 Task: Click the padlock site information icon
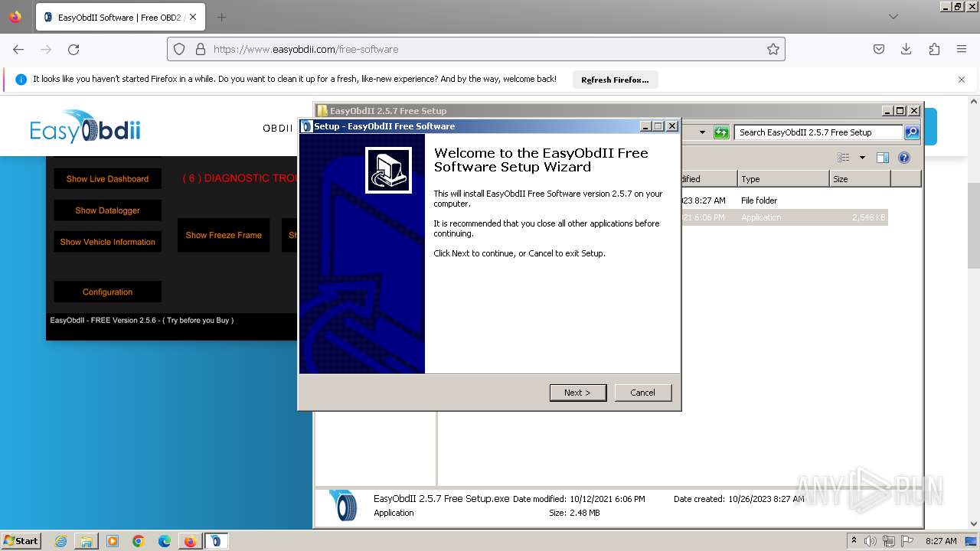(x=201, y=49)
